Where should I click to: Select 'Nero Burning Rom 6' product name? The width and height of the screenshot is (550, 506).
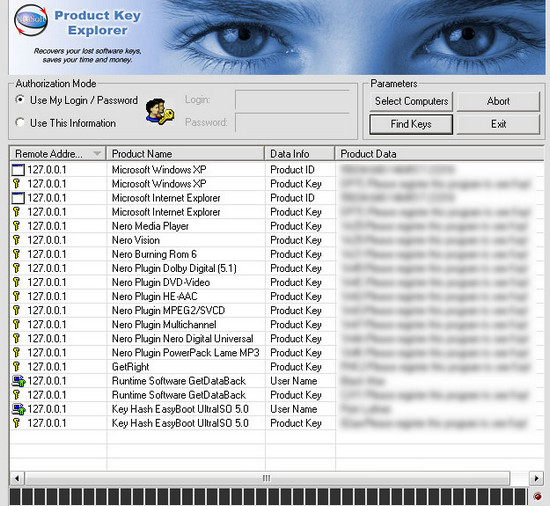pyautogui.click(x=154, y=254)
